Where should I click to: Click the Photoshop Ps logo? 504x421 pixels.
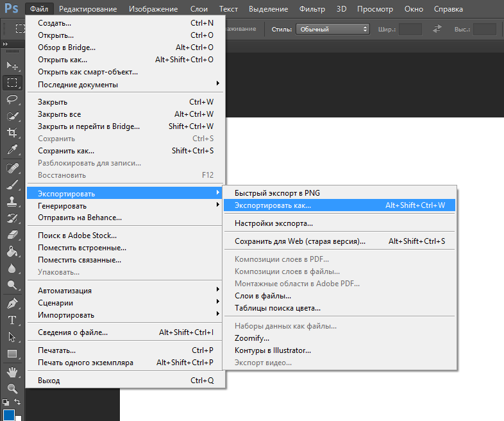tap(12, 9)
